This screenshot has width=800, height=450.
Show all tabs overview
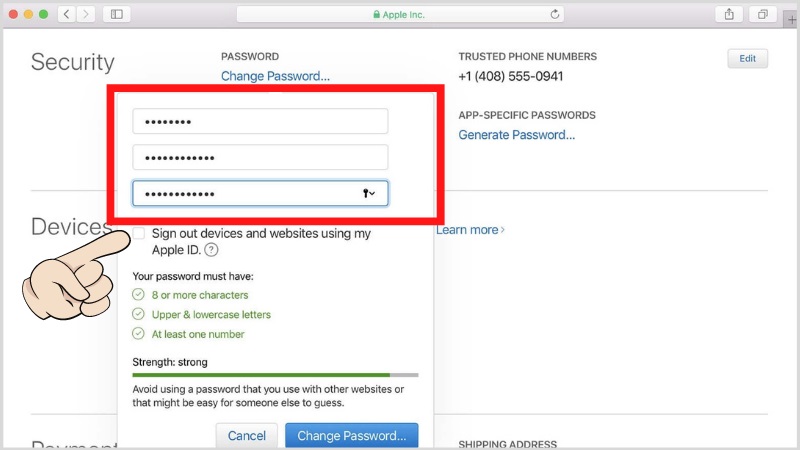pyautogui.click(x=762, y=14)
